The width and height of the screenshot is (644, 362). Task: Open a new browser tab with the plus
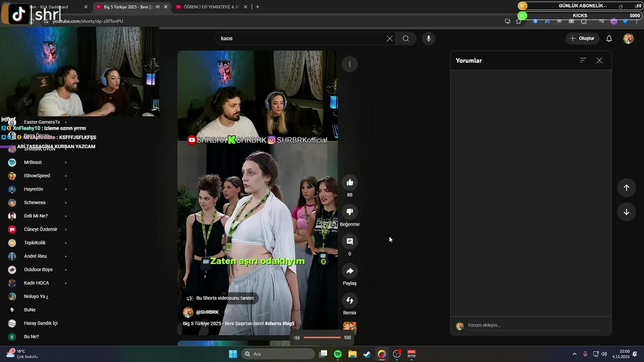coord(258,7)
